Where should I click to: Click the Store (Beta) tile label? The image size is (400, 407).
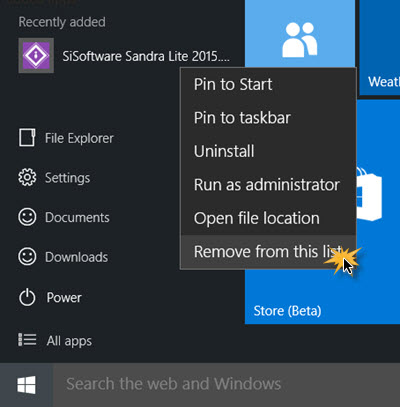(287, 311)
